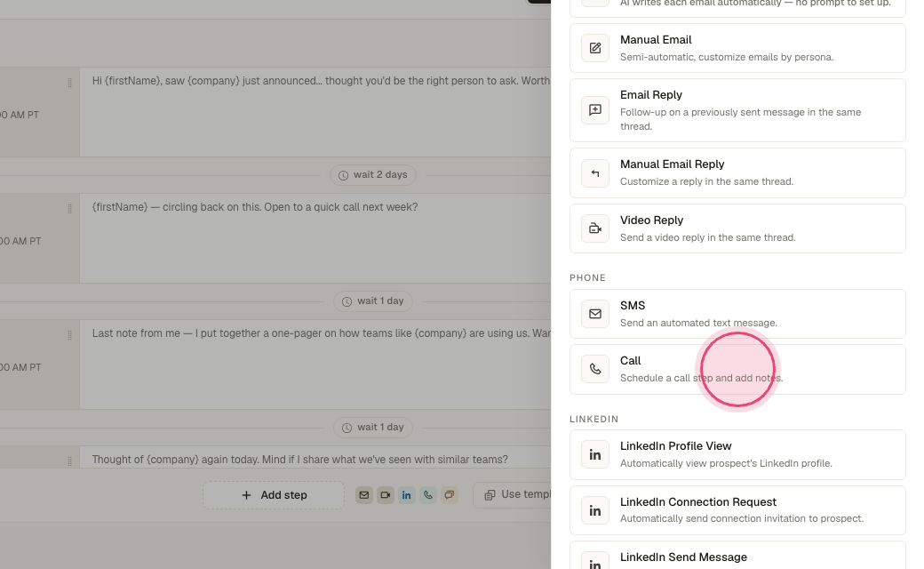Select the Email Reply step type
This screenshot has height=569, width=924.
point(737,110)
